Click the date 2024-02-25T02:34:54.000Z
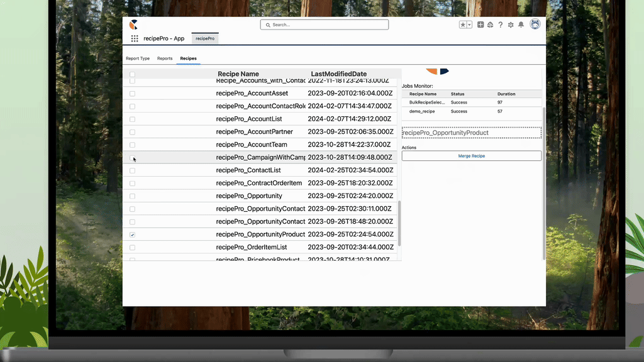The height and width of the screenshot is (362, 644). (350, 170)
